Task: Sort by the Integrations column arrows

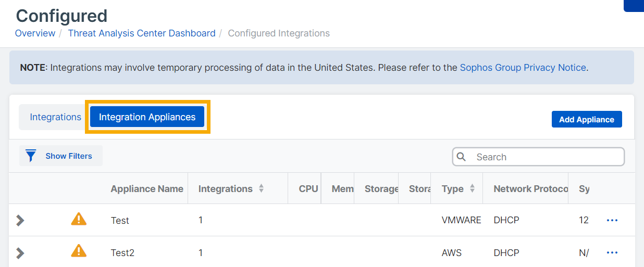Action: click(261, 189)
